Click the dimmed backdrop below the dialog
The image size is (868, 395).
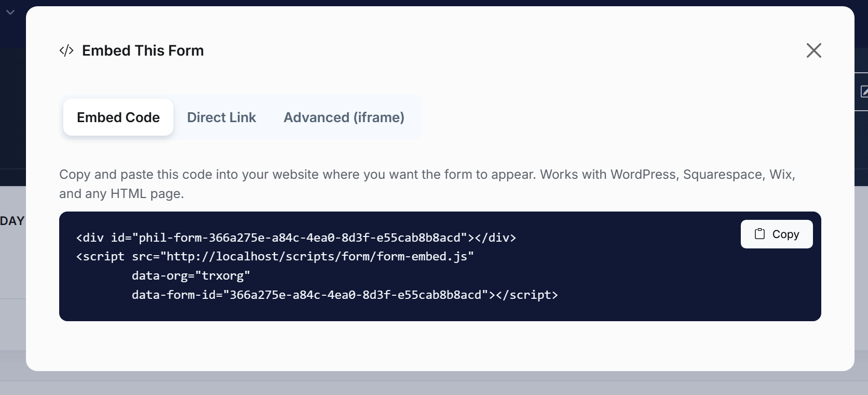click(434, 384)
